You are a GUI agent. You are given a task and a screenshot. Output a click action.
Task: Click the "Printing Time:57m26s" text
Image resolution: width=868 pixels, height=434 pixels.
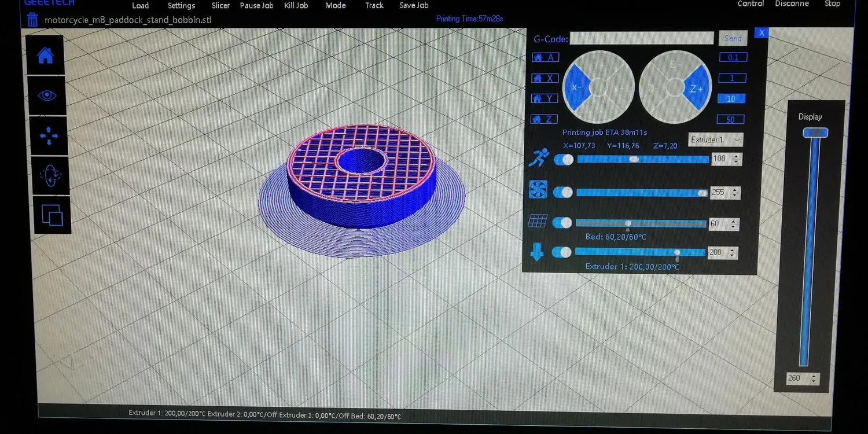pyautogui.click(x=469, y=19)
